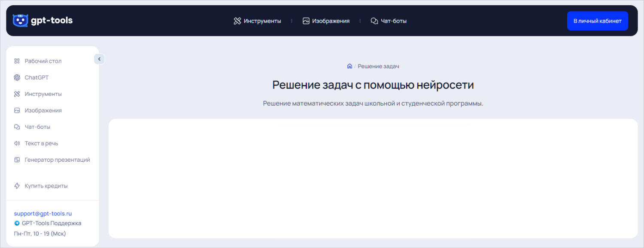The image size is (644, 248).
Task: Click the speaker icon for Текст в речь
Action: (17, 143)
